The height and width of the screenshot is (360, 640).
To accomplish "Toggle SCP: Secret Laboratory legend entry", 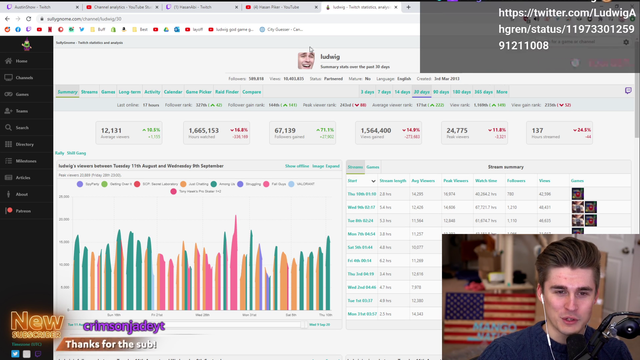I will point(156,184).
